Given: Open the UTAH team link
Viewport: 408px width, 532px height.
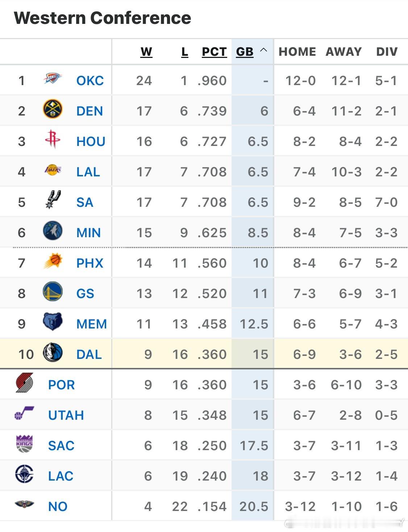Looking at the screenshot, I should pos(66,415).
